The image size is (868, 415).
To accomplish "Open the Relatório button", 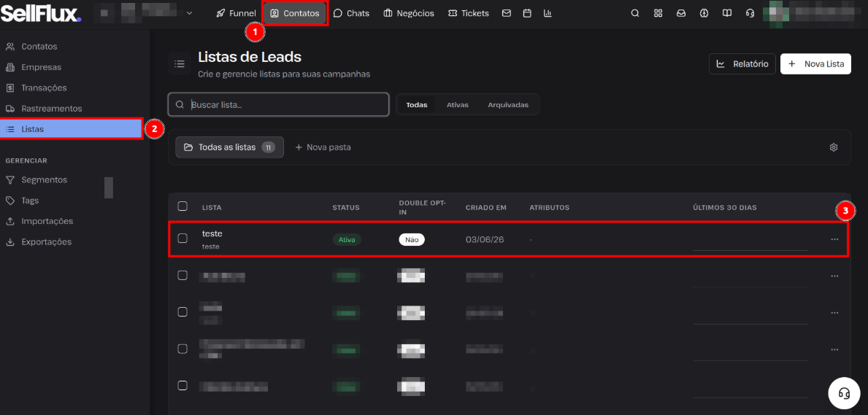I will coord(742,63).
